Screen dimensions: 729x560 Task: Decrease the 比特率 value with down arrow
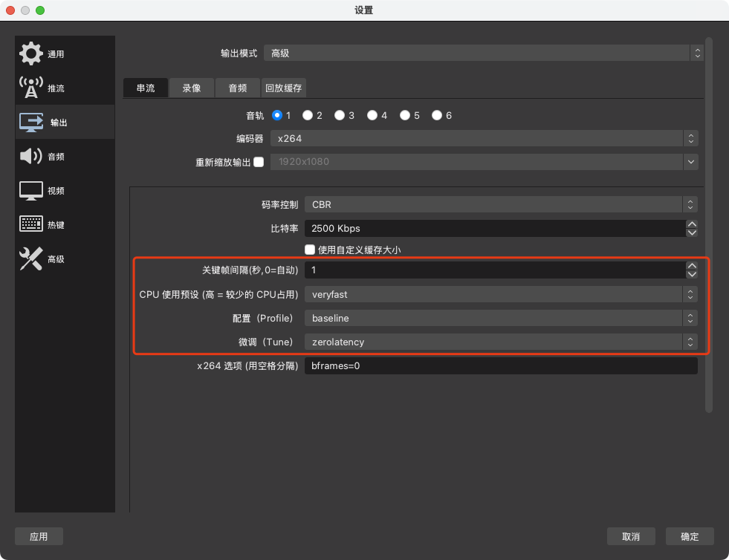pos(692,232)
